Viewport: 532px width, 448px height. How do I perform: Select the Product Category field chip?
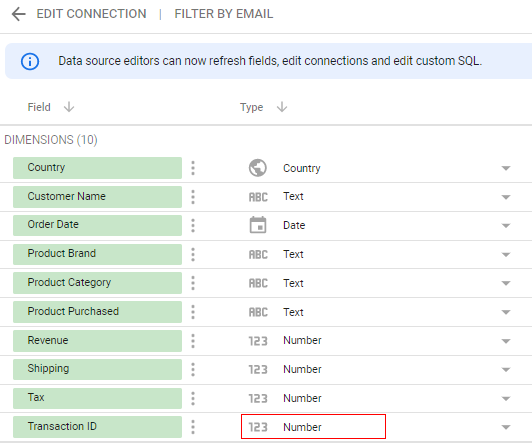click(x=97, y=283)
